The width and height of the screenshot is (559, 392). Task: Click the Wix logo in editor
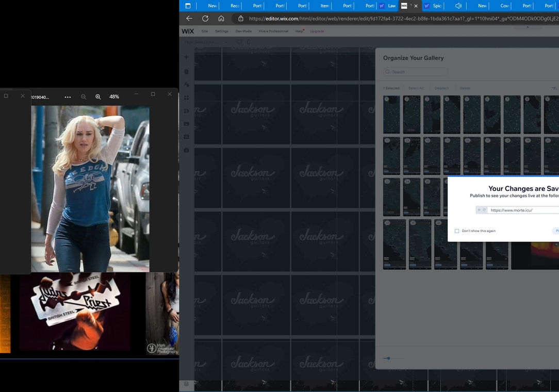click(188, 31)
